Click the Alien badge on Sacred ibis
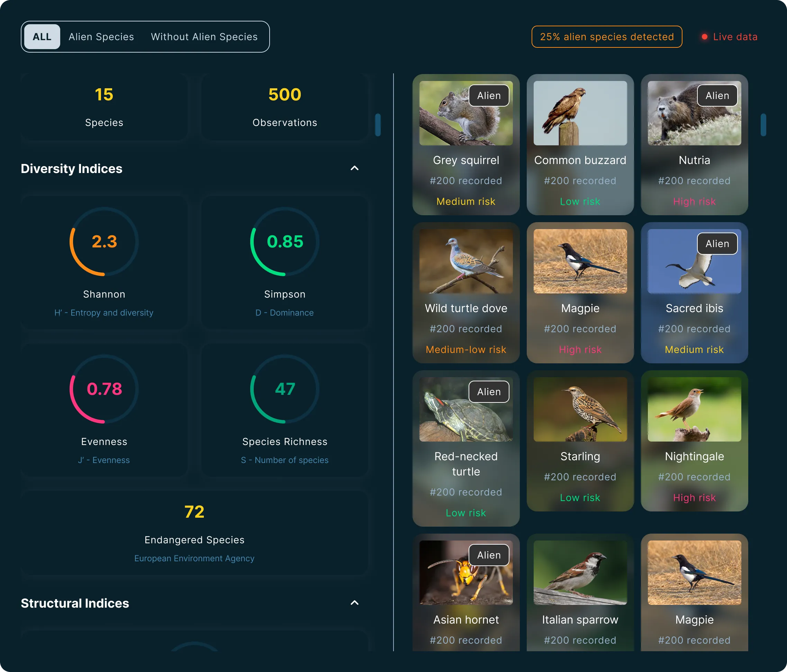787x672 pixels. click(717, 244)
